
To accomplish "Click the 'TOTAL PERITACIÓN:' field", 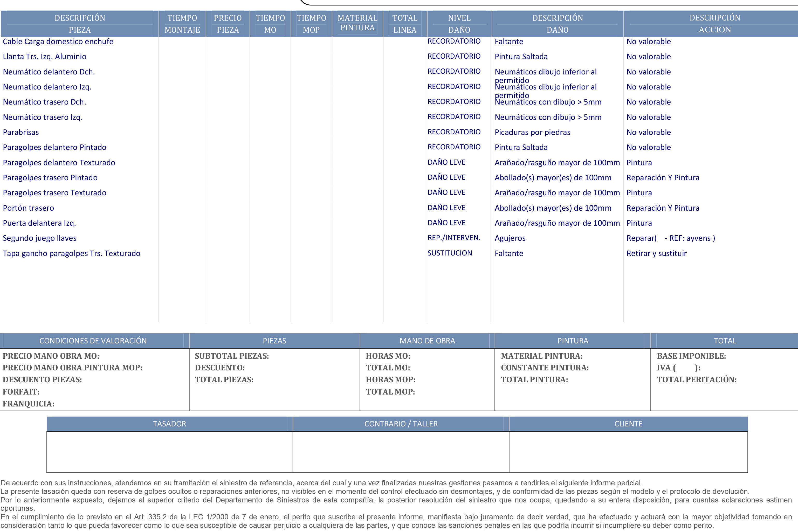I will (x=697, y=380).
